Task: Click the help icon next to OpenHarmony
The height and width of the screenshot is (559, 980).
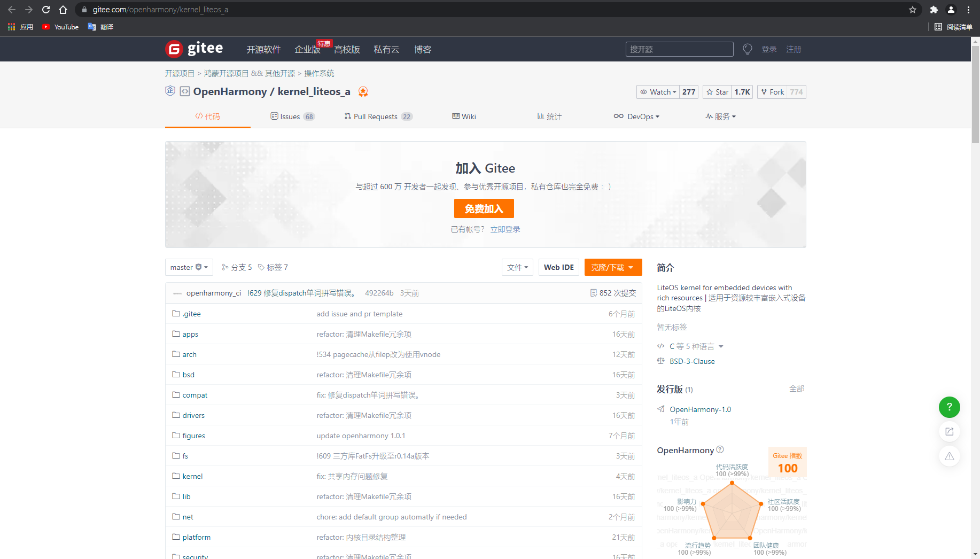Action: [x=720, y=449]
